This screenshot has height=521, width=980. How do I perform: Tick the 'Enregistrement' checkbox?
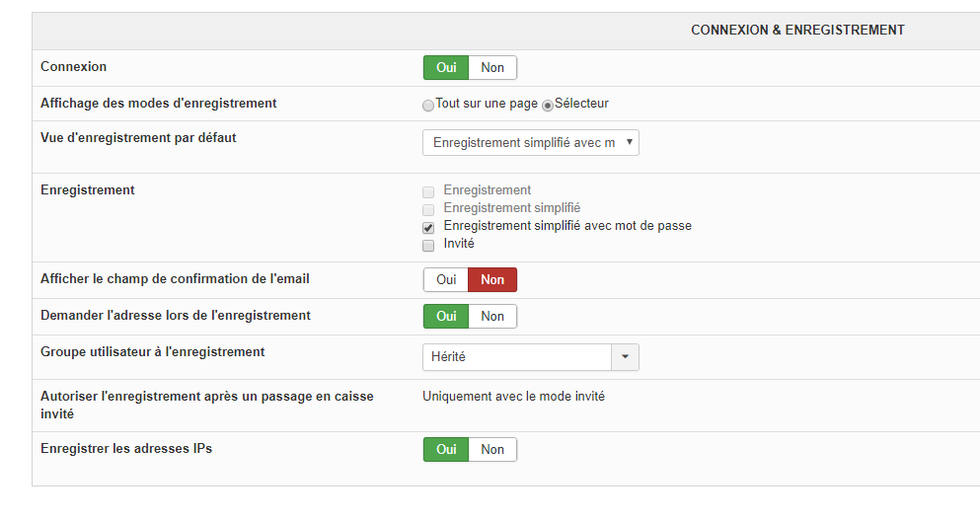(x=428, y=191)
